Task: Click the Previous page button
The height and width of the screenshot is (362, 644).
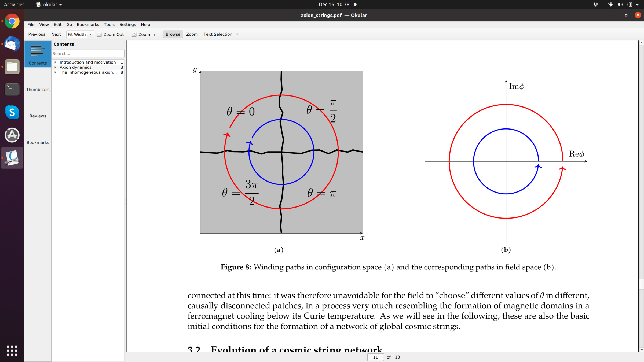Action: tap(37, 34)
